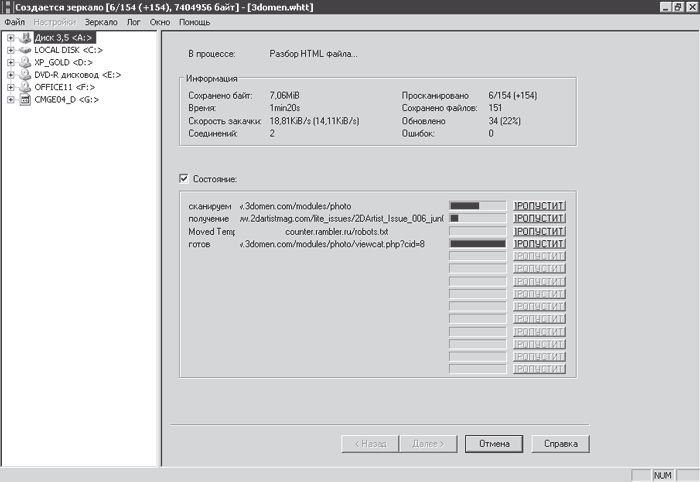Open the Помощь menu
The image size is (700, 482).
tap(195, 22)
